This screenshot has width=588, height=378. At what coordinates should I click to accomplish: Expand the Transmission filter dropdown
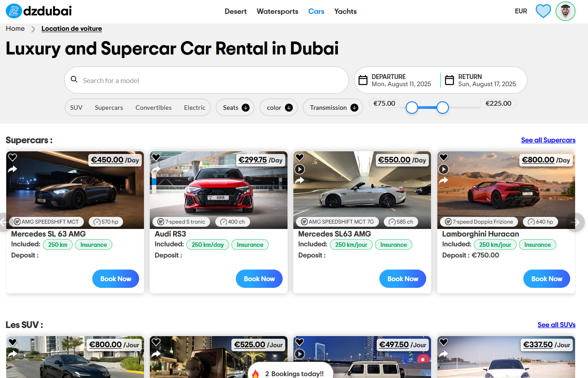pos(333,108)
